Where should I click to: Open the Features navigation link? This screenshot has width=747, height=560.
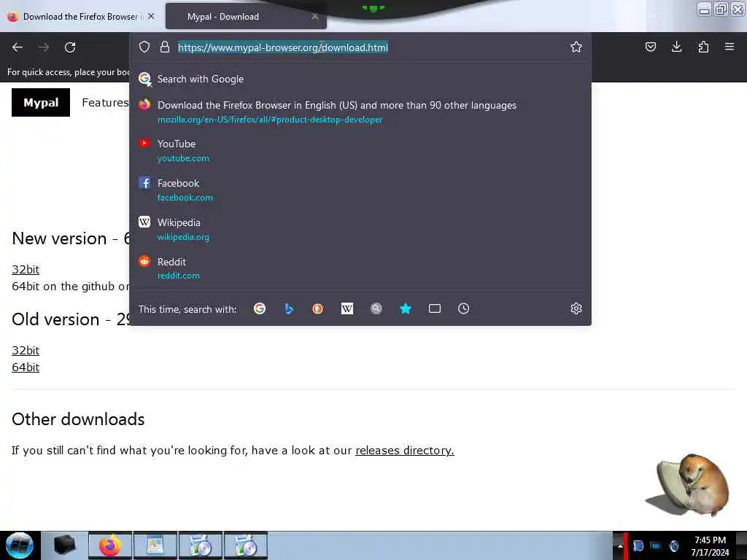pos(105,102)
